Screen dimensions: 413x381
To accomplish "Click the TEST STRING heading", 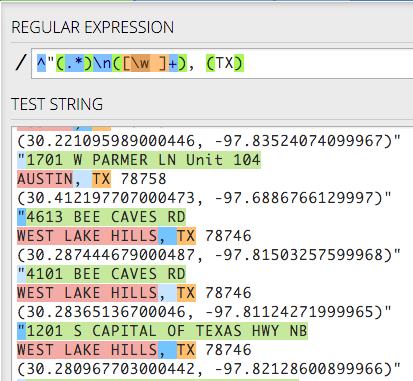I will click(x=57, y=104).
